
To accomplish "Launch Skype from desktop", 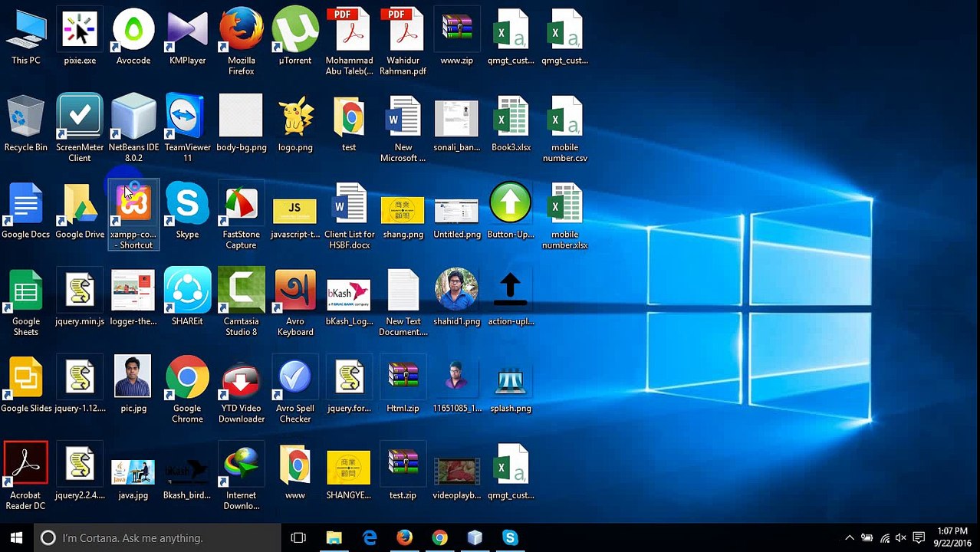I will (x=187, y=211).
